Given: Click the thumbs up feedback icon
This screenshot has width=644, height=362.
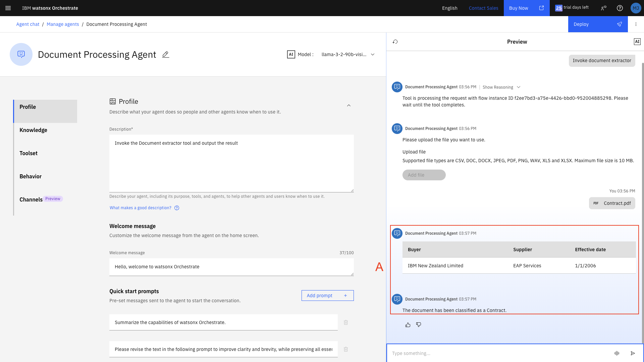Looking at the screenshot, I should pos(408,325).
